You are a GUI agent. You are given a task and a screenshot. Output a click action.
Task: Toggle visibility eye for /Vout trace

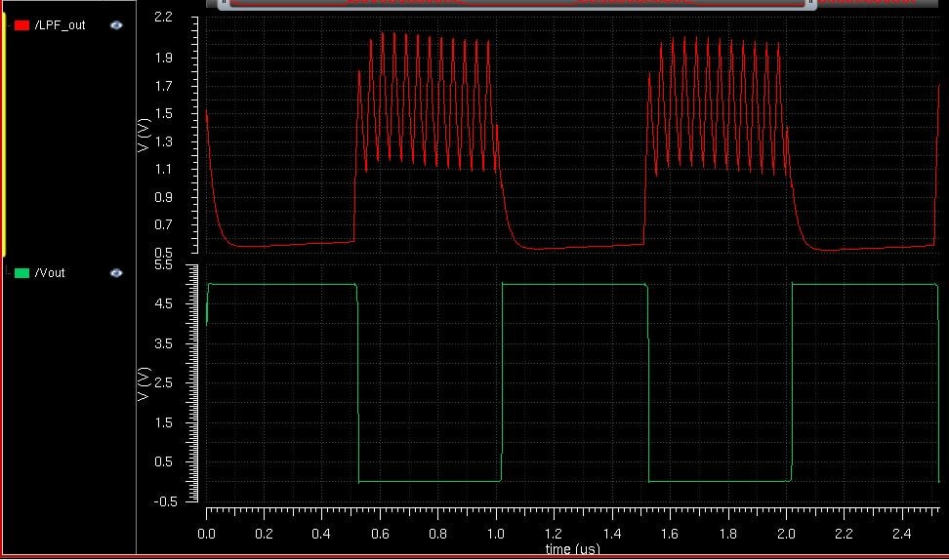pyautogui.click(x=116, y=273)
